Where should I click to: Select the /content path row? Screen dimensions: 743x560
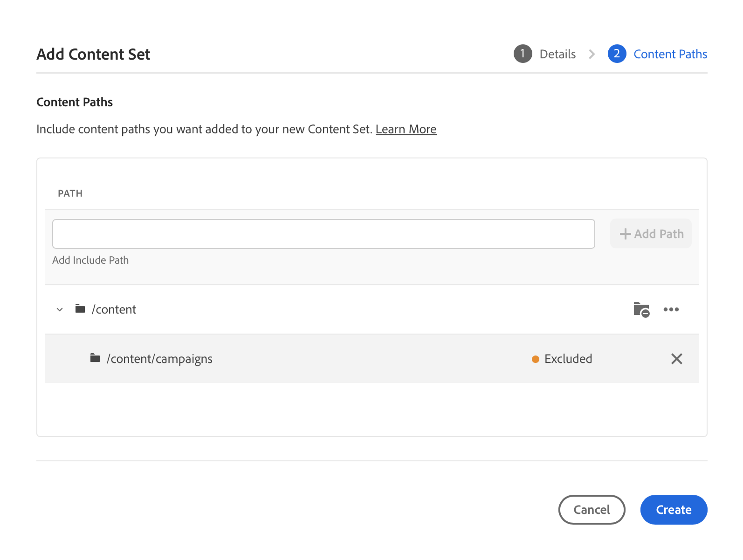pos(326,309)
